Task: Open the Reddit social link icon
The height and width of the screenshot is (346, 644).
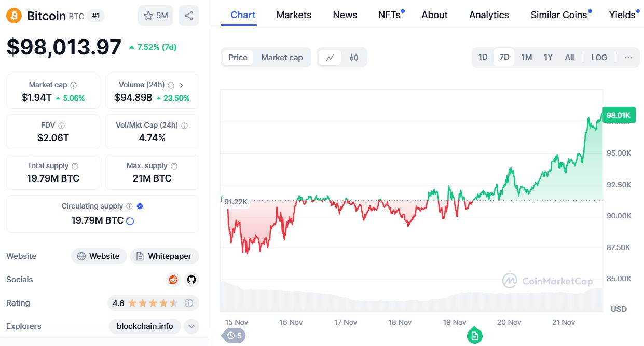Action: point(173,280)
